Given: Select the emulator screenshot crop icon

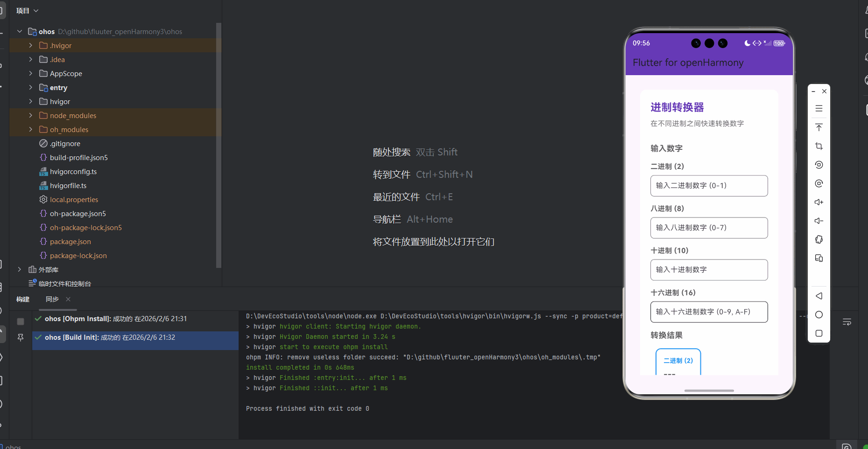Looking at the screenshot, I should point(819,146).
